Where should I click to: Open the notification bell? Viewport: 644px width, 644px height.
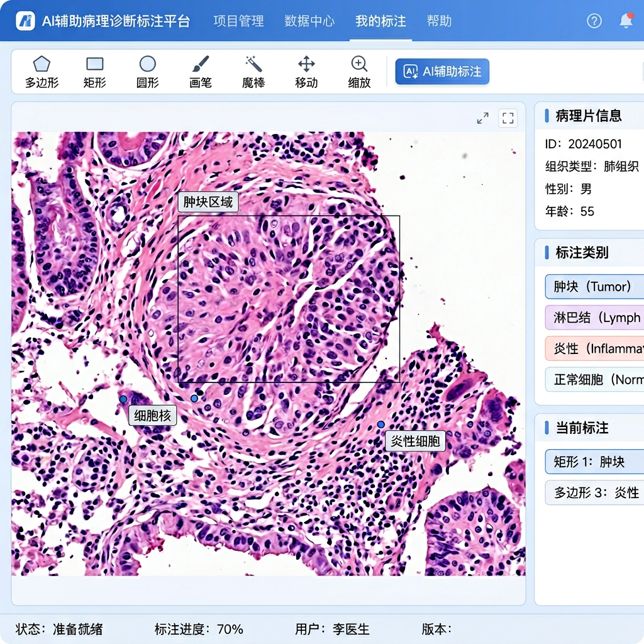click(x=626, y=21)
